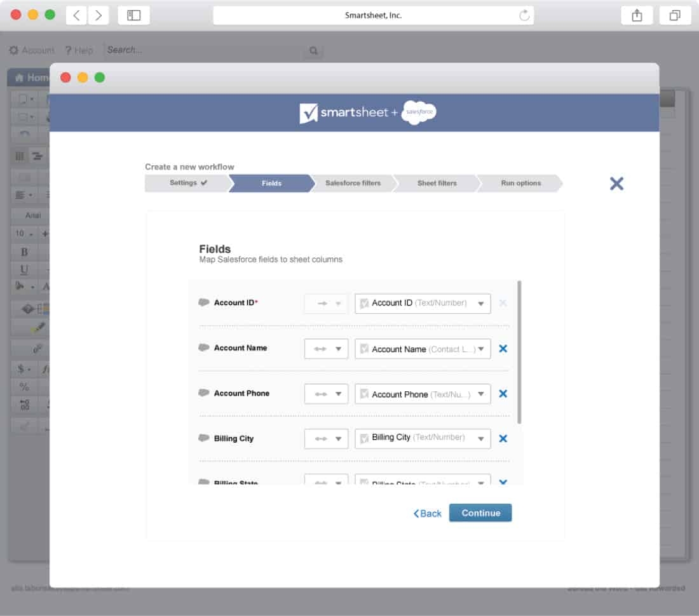Click the Salesforce icon beside Account Phone
699x616 pixels.
(x=204, y=393)
